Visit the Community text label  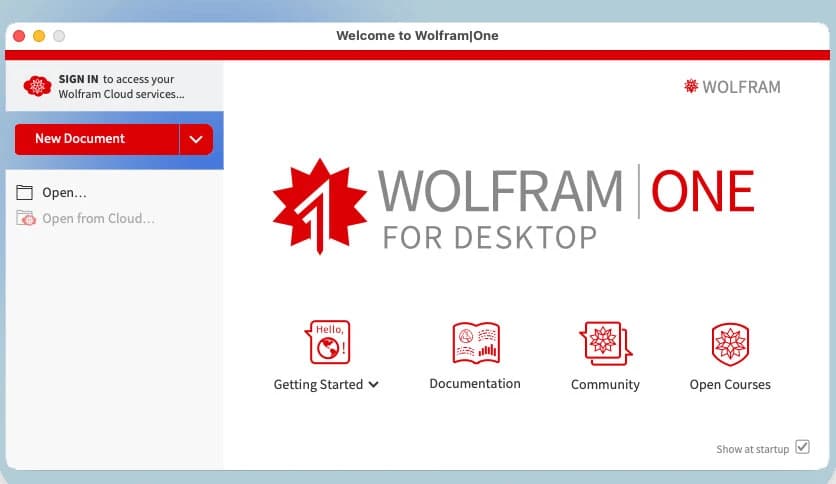[605, 385]
